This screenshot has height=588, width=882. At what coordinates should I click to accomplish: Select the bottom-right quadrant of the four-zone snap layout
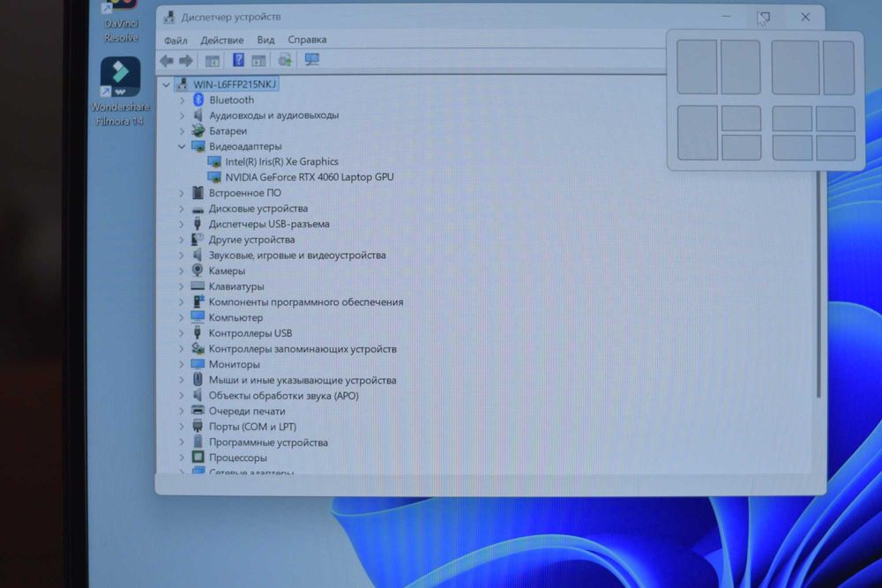point(836,148)
